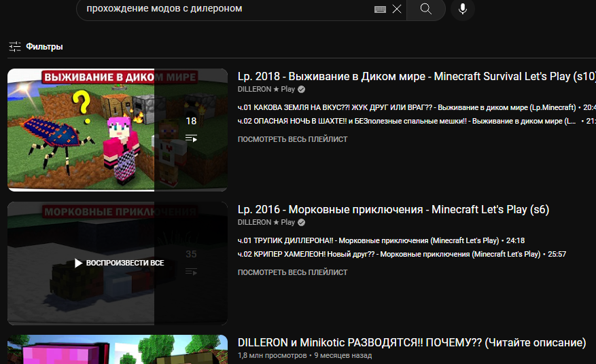Start voice search with microphone
Viewport: 596px width, 364px height.
tap(463, 9)
